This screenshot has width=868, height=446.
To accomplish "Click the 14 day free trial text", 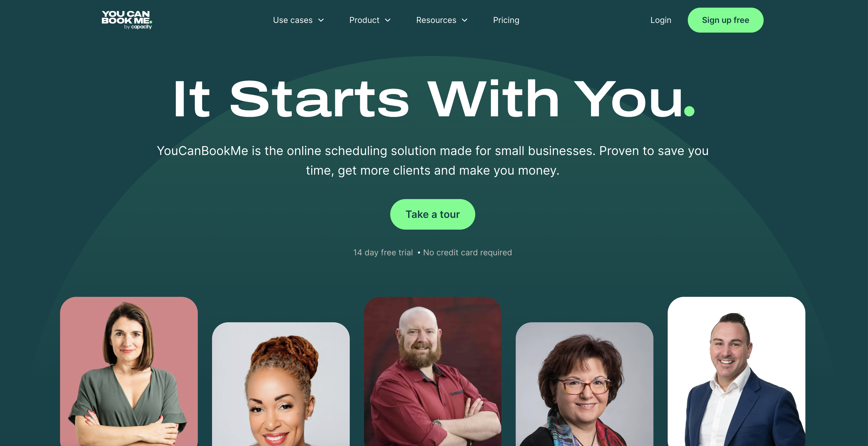I will pos(383,252).
